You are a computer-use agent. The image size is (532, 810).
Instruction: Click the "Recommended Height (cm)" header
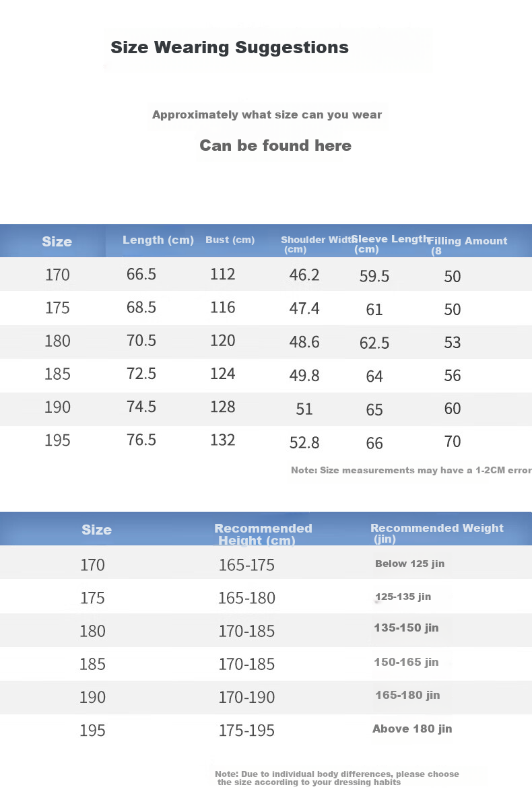[263, 534]
